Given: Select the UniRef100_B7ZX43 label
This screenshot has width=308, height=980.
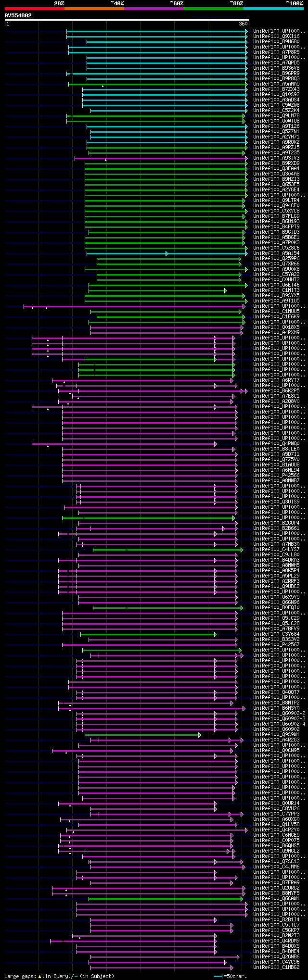Looking at the screenshot, I should pos(276,89).
